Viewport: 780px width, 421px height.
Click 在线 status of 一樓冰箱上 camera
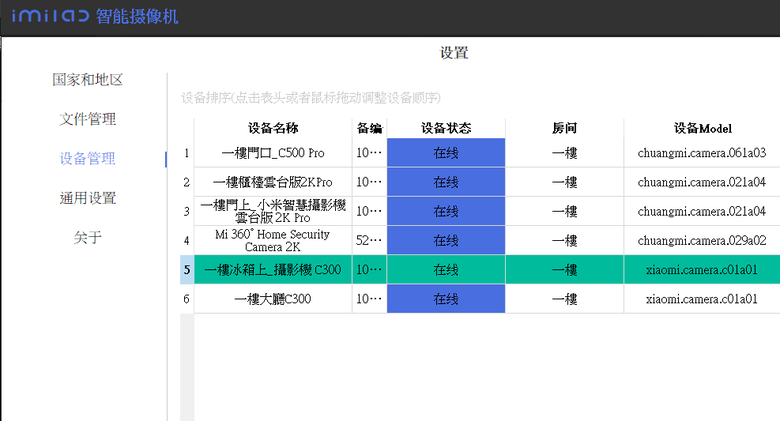[446, 270]
